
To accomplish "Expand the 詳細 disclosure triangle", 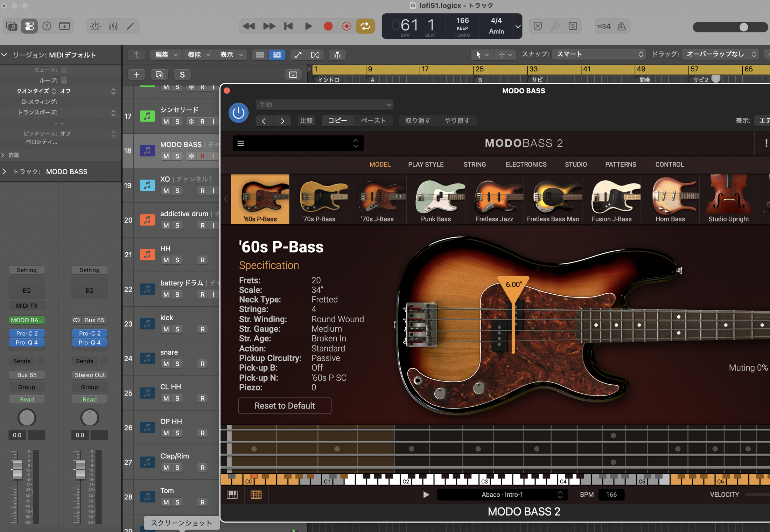I will [3, 155].
